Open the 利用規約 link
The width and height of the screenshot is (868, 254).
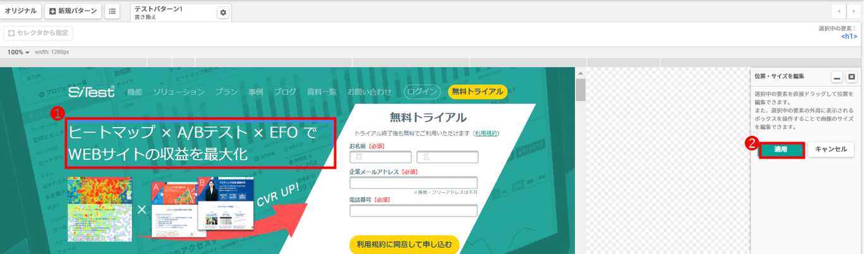coord(486,133)
